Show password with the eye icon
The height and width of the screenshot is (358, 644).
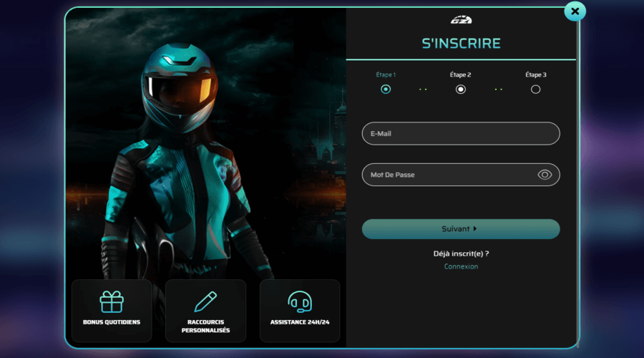point(545,175)
